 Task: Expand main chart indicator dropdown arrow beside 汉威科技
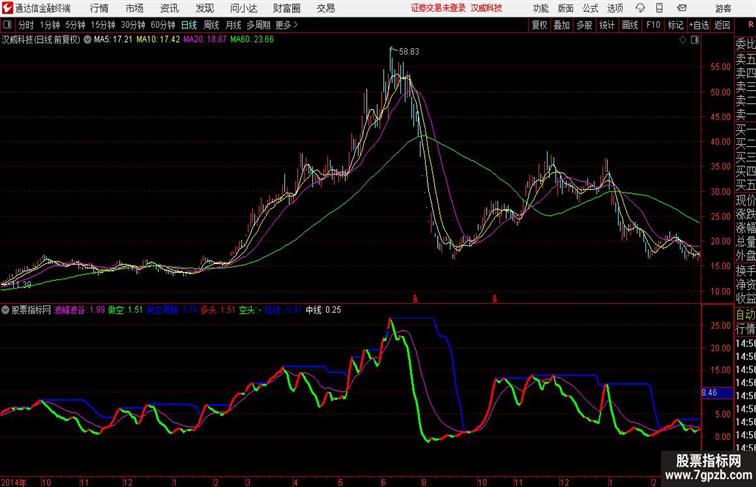[x=87, y=40]
